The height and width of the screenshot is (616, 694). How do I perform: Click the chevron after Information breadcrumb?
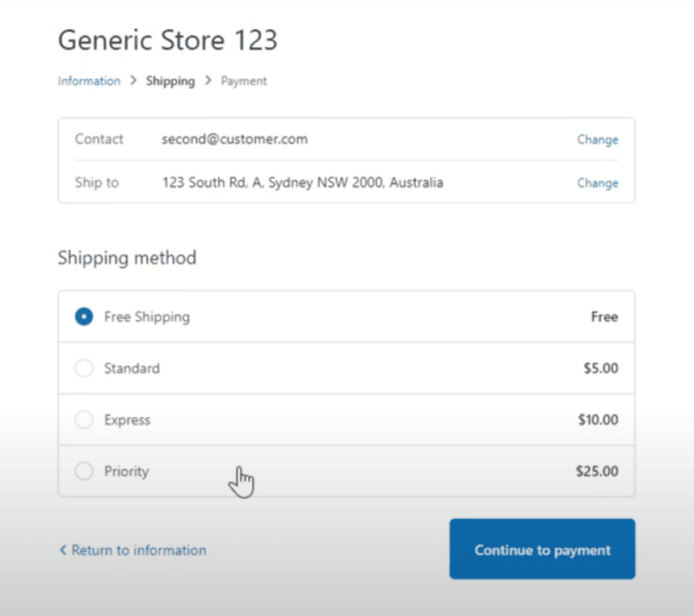click(x=133, y=81)
